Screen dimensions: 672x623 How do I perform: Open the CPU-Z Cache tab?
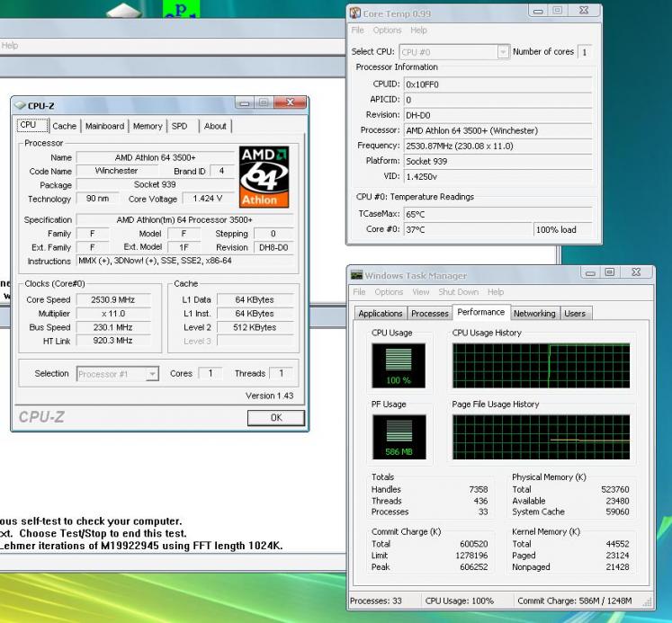coord(64,127)
